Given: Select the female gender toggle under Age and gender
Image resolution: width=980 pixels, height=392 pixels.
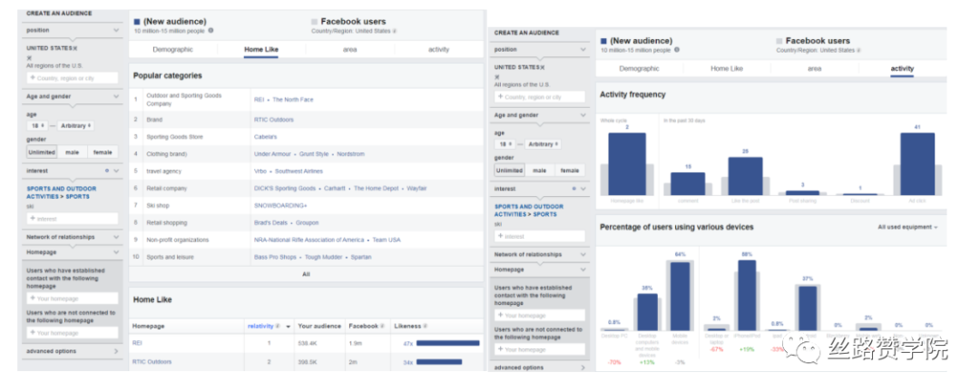Looking at the screenshot, I should pos(103,152).
